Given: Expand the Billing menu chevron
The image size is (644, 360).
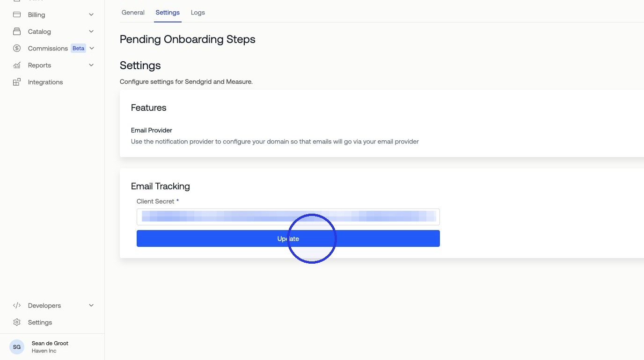Looking at the screenshot, I should tap(91, 14).
